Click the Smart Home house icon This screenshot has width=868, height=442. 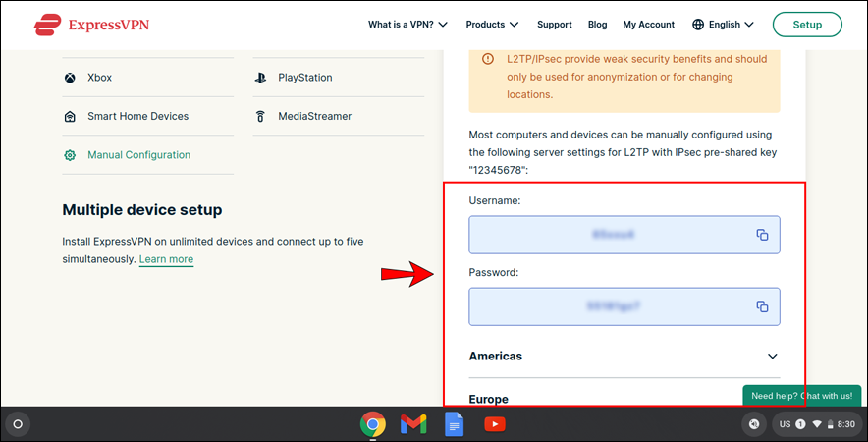[x=70, y=116]
